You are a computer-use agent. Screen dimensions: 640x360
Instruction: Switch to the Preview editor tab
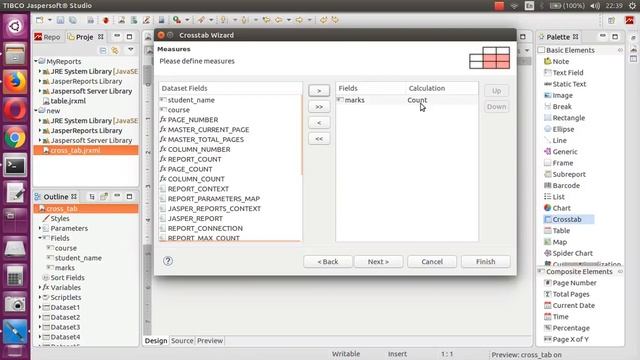pyautogui.click(x=210, y=341)
